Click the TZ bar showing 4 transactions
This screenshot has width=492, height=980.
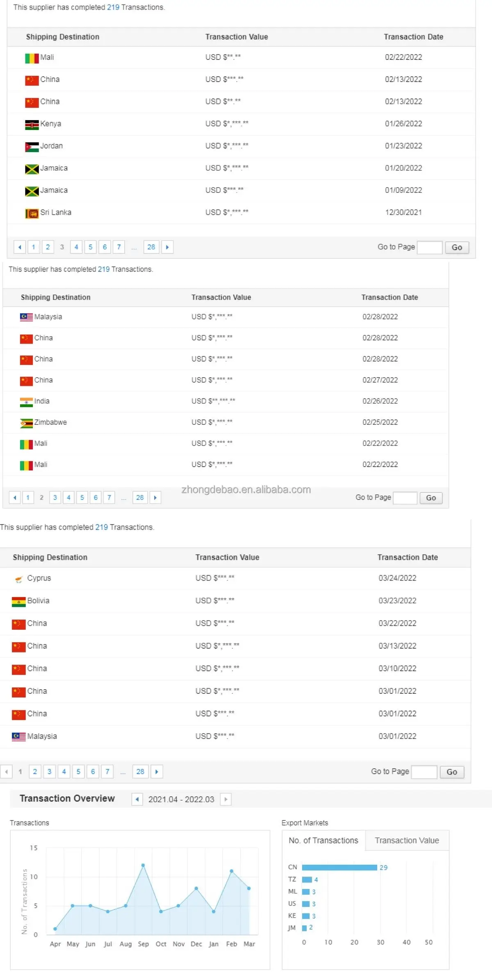click(307, 880)
